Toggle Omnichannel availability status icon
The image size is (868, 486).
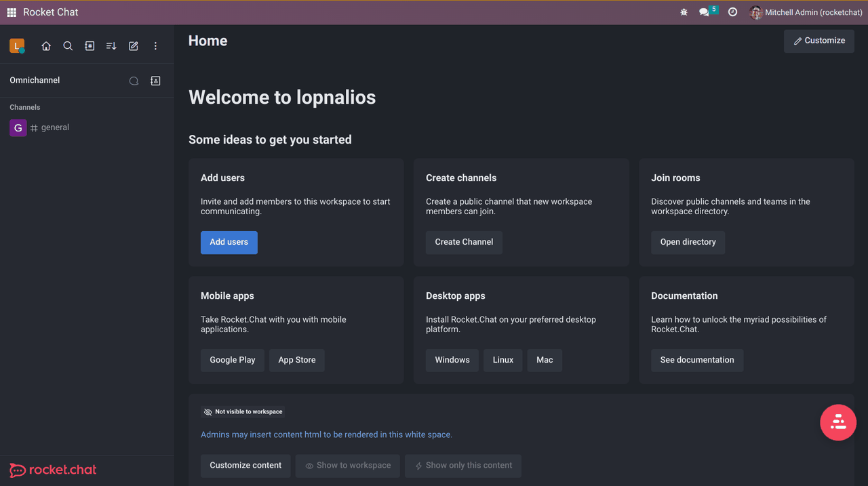(134, 81)
